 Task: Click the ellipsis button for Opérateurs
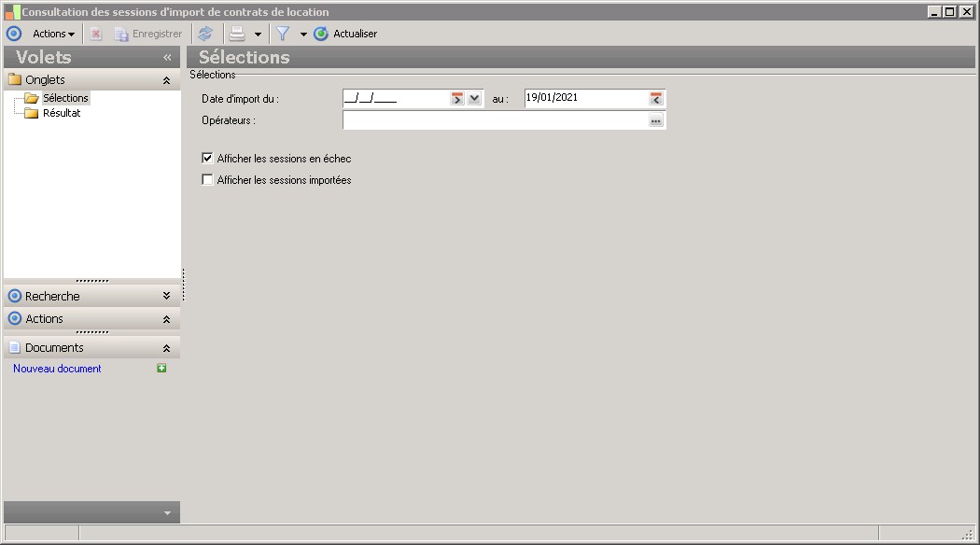pyautogui.click(x=655, y=120)
